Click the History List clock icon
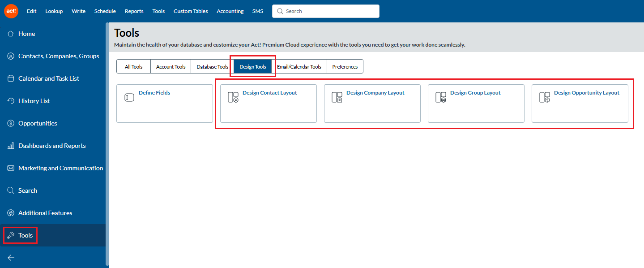644x268 pixels. click(11, 101)
